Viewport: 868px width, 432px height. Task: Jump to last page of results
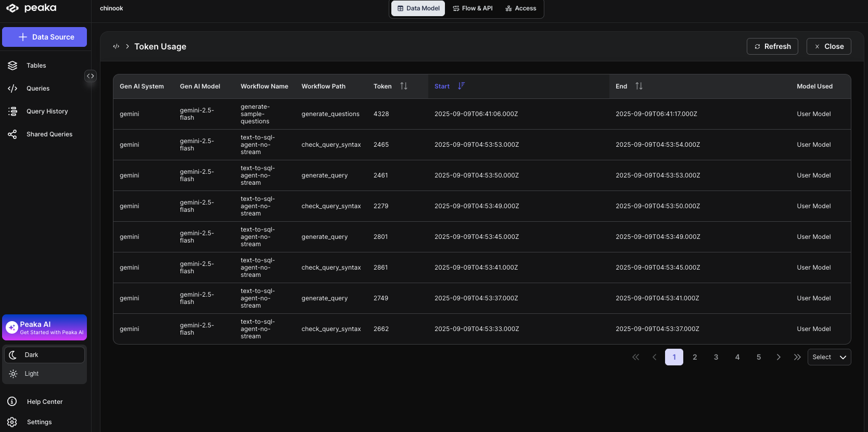(797, 357)
